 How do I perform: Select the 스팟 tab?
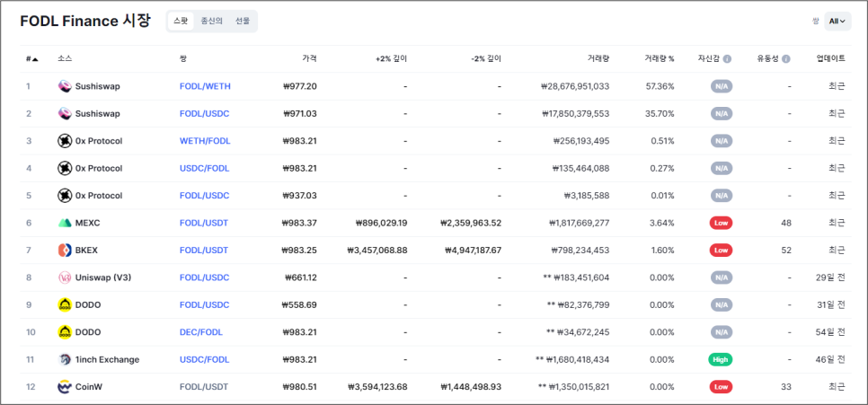(181, 21)
